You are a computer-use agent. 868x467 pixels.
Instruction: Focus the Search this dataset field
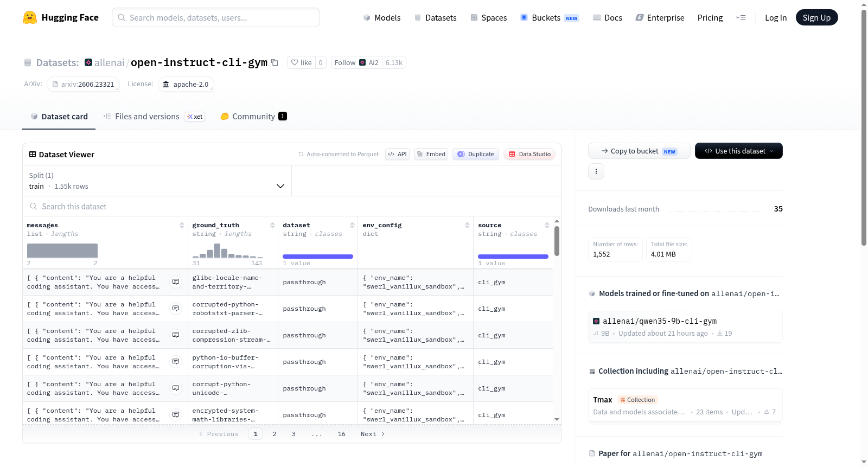[x=292, y=207]
